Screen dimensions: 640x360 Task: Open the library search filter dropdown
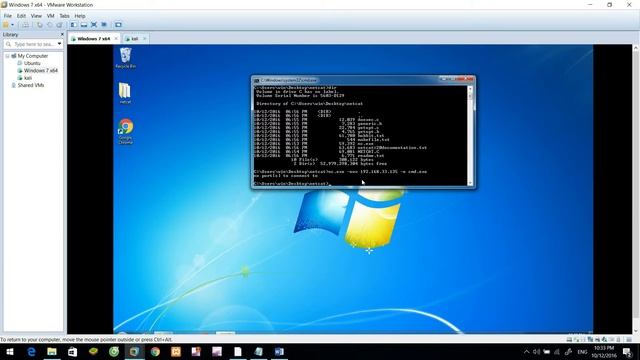pyautogui.click(x=60, y=44)
